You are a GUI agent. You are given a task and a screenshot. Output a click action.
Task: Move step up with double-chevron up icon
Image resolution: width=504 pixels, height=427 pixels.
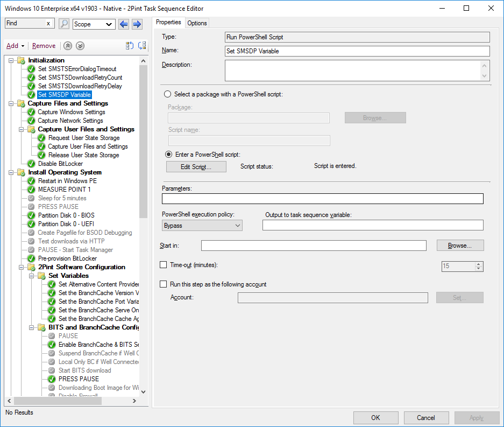pyautogui.click(x=67, y=46)
